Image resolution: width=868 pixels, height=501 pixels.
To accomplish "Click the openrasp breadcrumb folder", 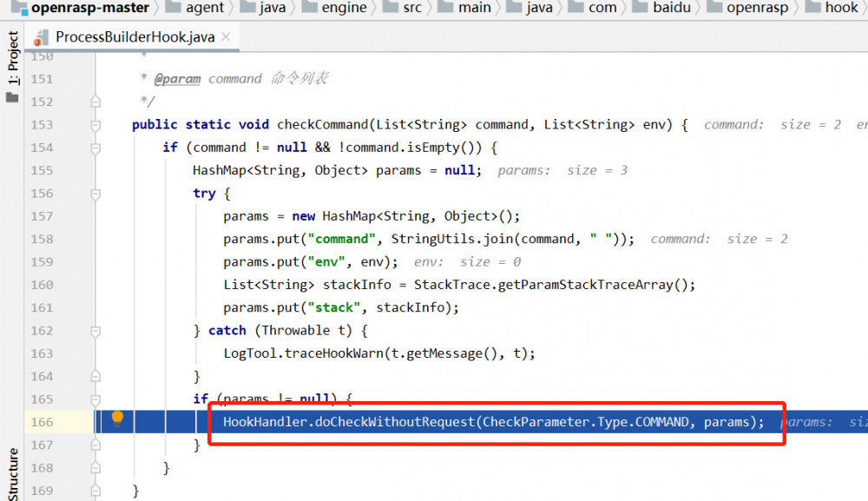I will [x=747, y=8].
